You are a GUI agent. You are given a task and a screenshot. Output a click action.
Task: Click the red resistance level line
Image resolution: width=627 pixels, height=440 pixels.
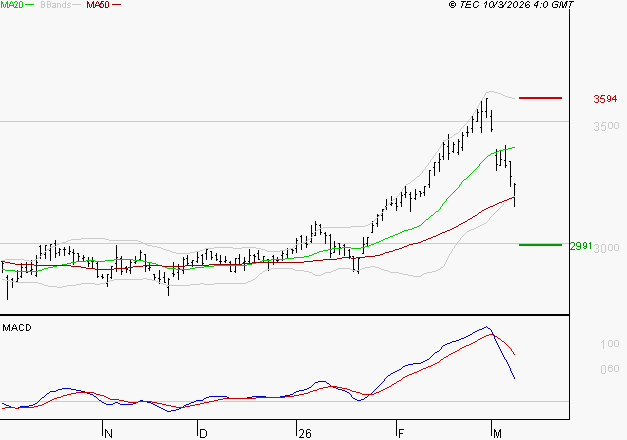[x=540, y=98]
